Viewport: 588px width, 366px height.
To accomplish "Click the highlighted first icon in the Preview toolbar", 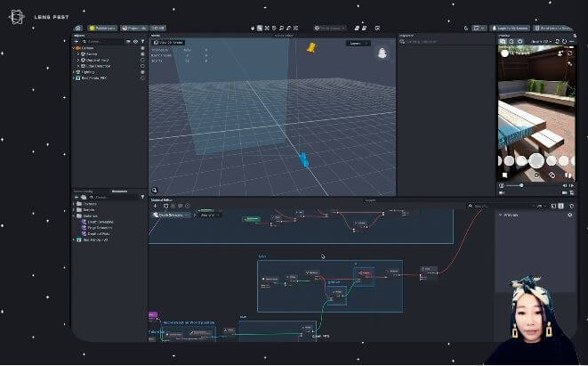I will click(503, 41).
